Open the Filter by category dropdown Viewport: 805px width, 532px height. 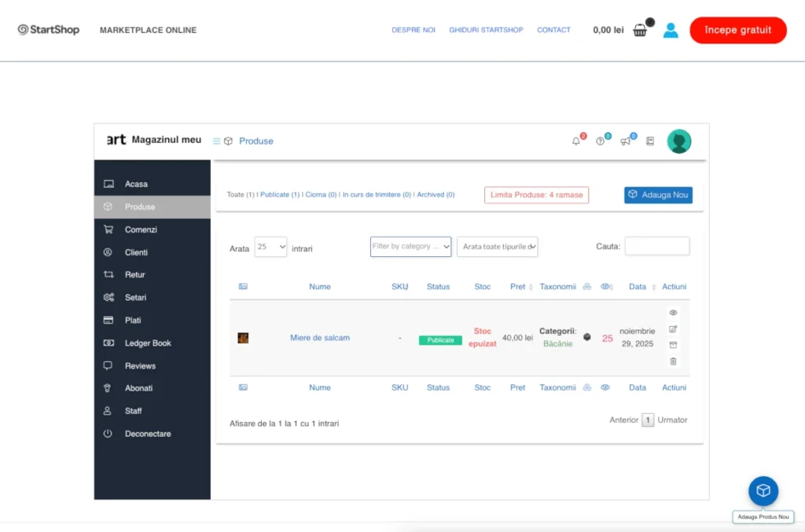410,247
